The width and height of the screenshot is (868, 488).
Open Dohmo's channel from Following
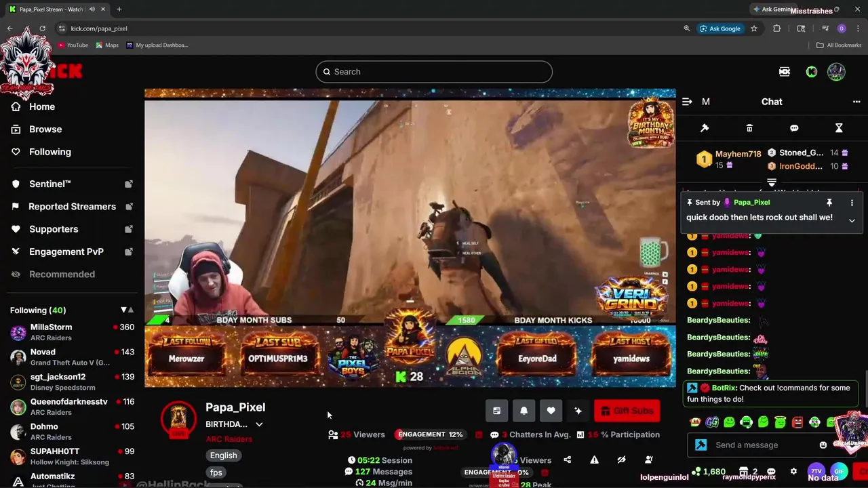[71, 432]
